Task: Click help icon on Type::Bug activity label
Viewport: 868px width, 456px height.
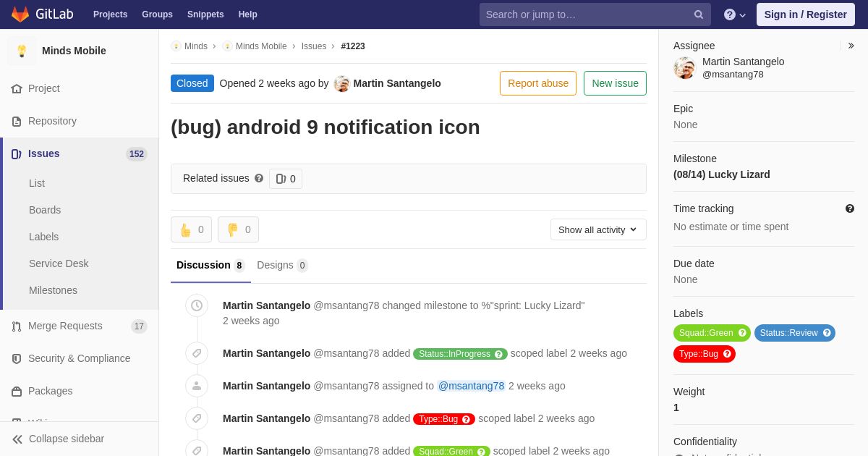Action: [x=467, y=419]
